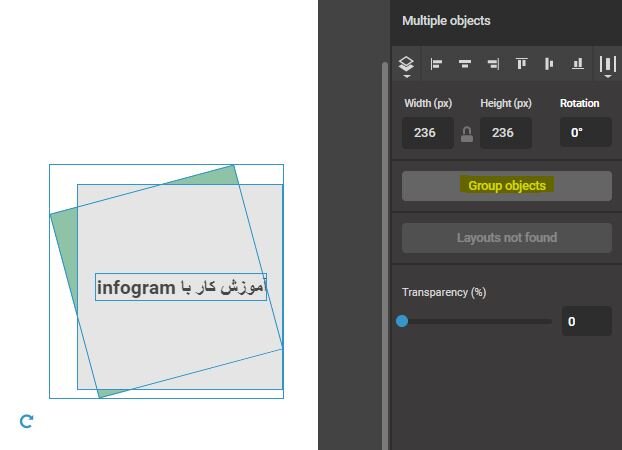Align selected objects to the right
This screenshot has height=450, width=622.
point(493,64)
